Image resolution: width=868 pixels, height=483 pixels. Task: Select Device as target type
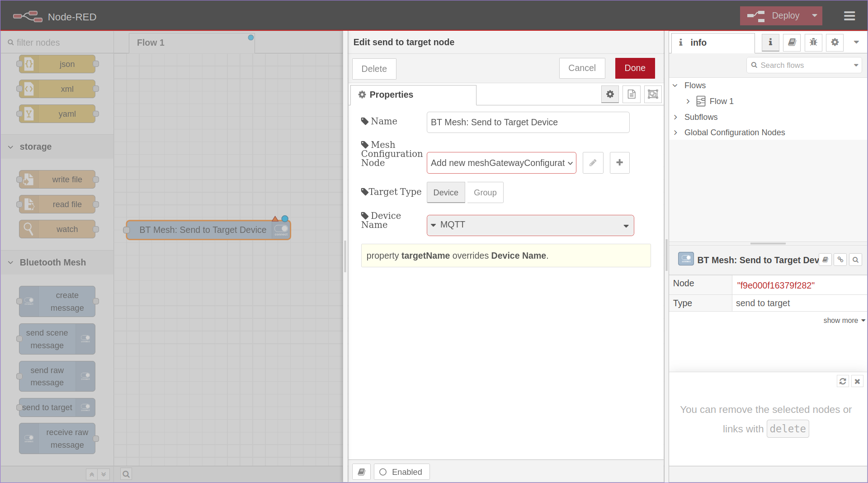click(x=445, y=193)
